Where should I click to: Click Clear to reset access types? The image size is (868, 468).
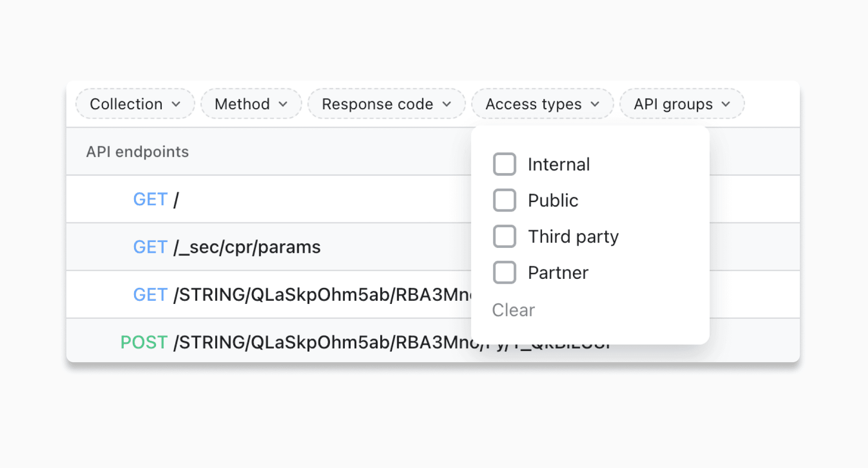[x=513, y=309]
